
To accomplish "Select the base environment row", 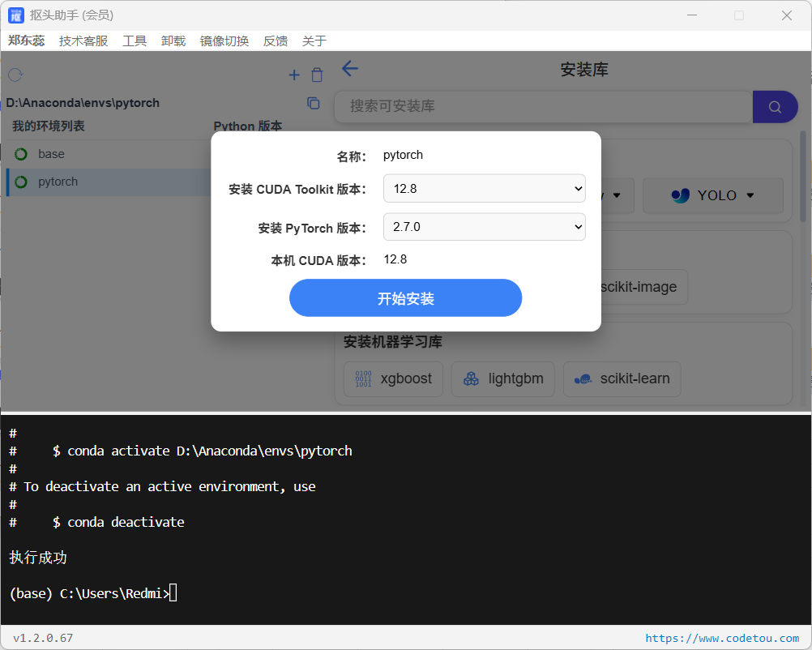I will point(108,154).
